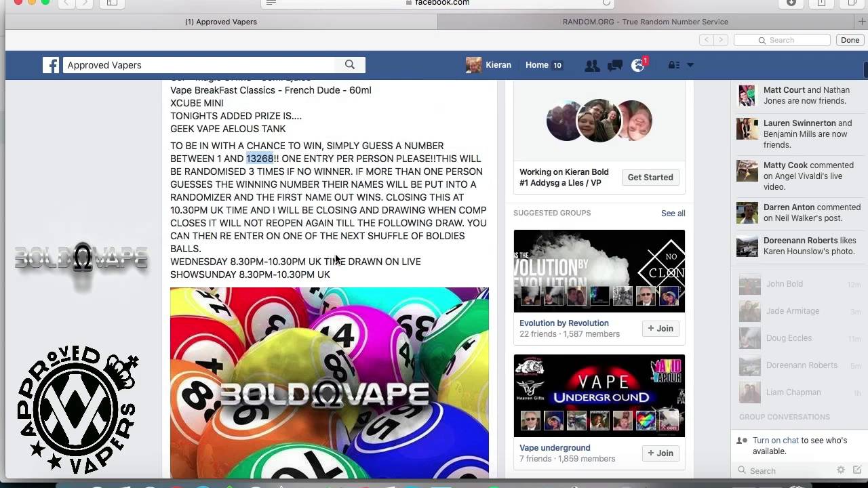Image resolution: width=868 pixels, height=488 pixels.
Task: Switch to the RANDOM.ORG tab
Action: pos(645,22)
